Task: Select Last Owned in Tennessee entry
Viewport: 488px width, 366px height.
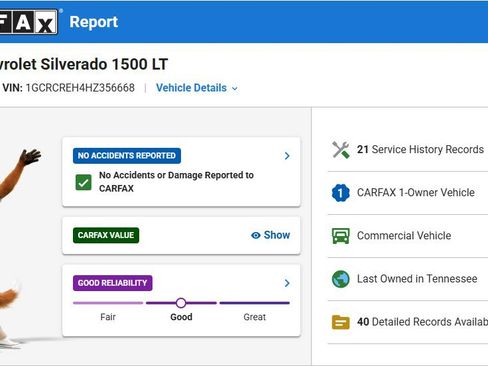Action: 408,279
